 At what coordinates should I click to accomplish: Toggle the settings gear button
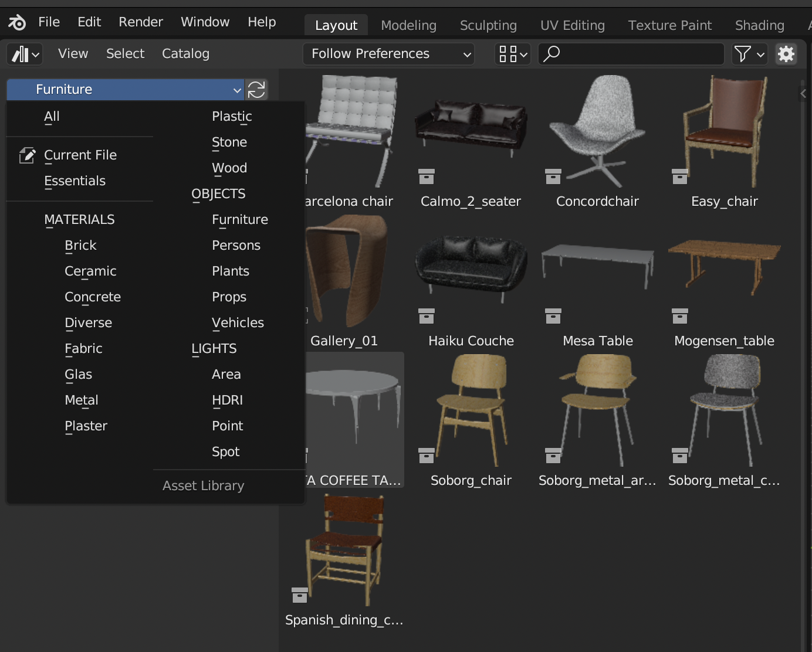(x=786, y=54)
